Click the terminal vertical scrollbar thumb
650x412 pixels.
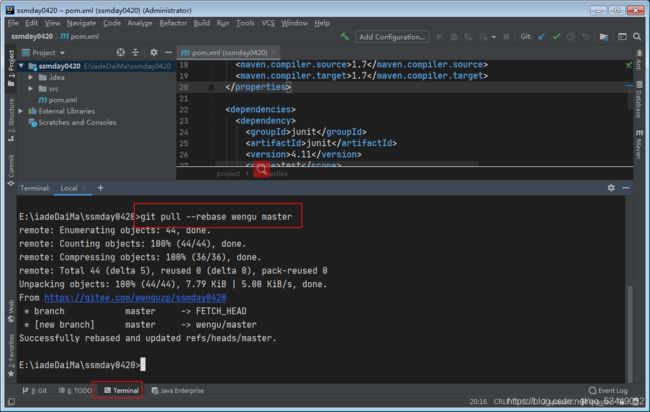pyautogui.click(x=630, y=334)
